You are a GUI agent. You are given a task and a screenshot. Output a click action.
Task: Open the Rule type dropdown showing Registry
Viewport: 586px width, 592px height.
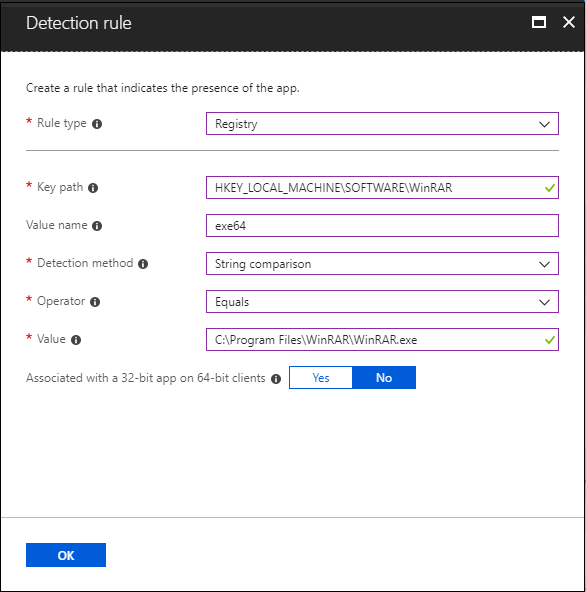point(382,123)
